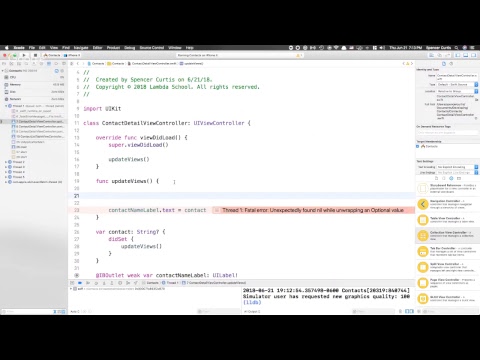The width and height of the screenshot is (480, 360).
Task: Click the fatal error annotation on line 23
Action: tap(313, 210)
